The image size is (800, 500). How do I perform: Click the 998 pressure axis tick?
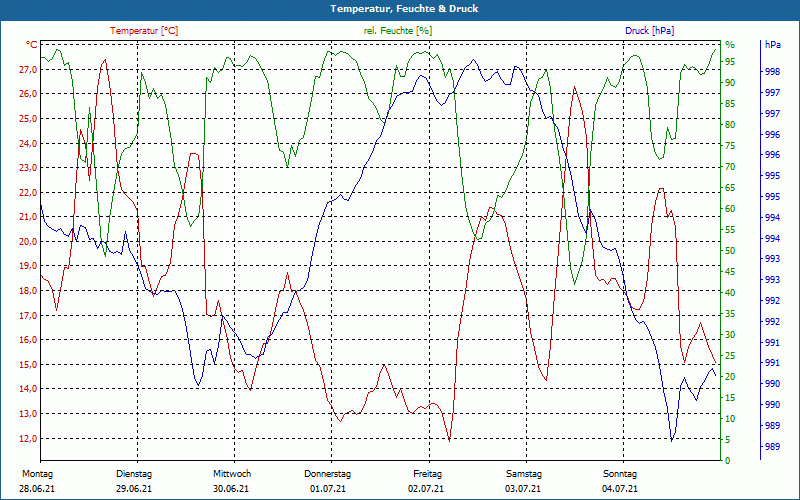click(772, 72)
